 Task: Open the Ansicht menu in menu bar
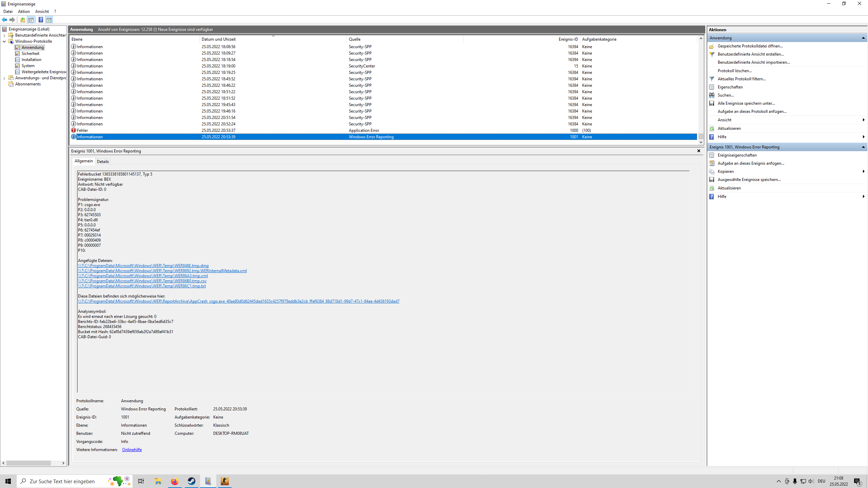[42, 12]
